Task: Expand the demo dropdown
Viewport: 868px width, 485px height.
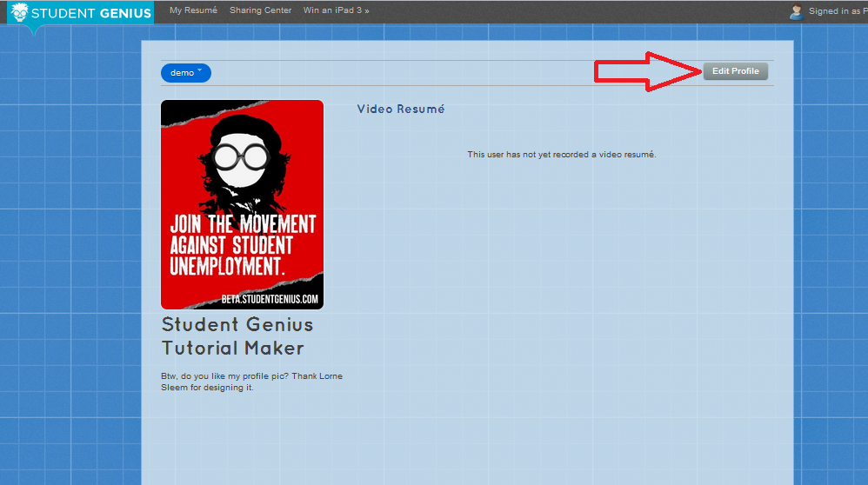Action: click(186, 73)
